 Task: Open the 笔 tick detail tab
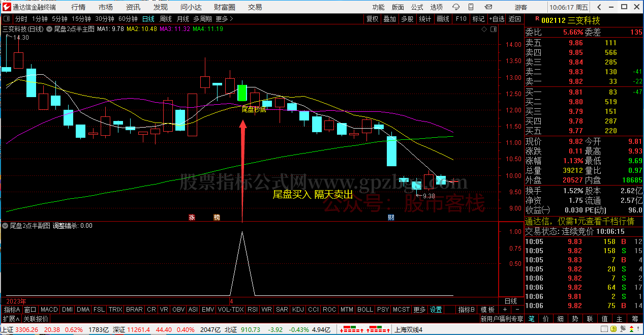(x=531, y=319)
